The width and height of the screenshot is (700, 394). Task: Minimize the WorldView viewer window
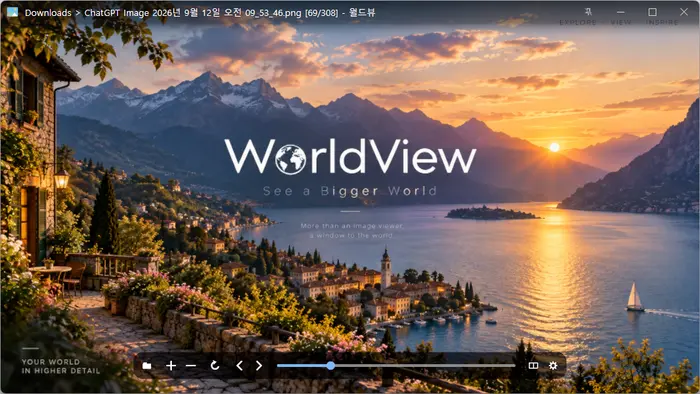tap(621, 12)
